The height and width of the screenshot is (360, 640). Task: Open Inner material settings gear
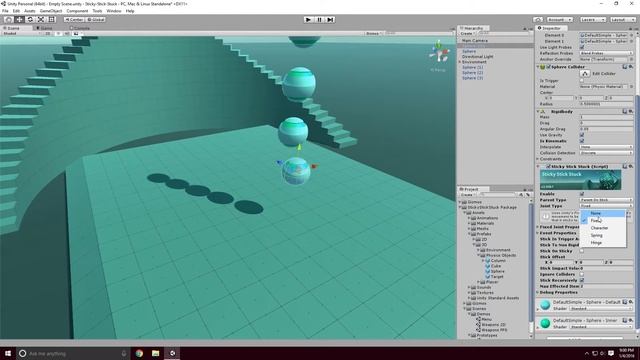[631, 320]
